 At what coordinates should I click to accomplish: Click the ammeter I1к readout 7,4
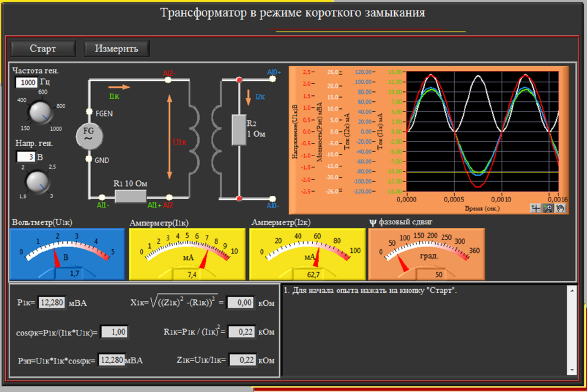point(192,274)
